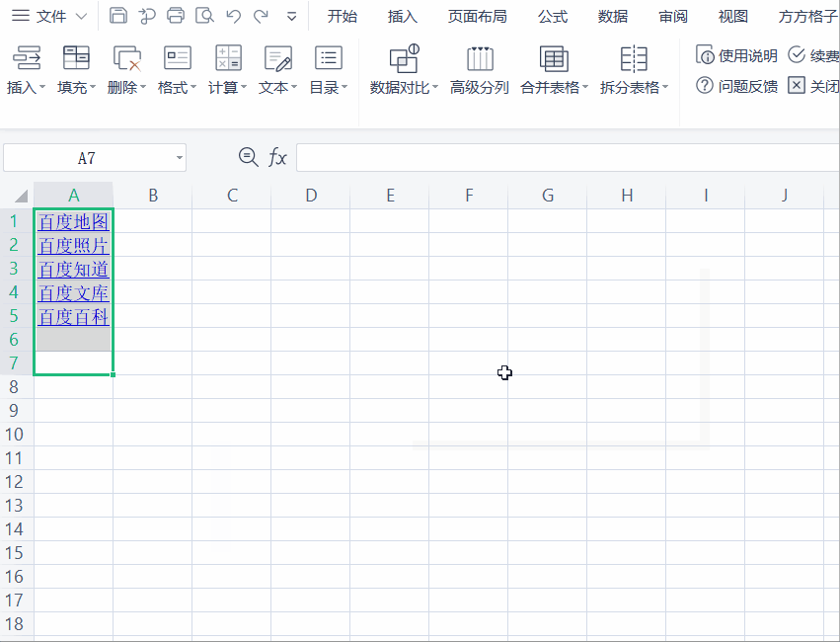Image resolution: width=840 pixels, height=642 pixels.
Task: Switch to the 插入 ribbon tab
Action: [403, 16]
